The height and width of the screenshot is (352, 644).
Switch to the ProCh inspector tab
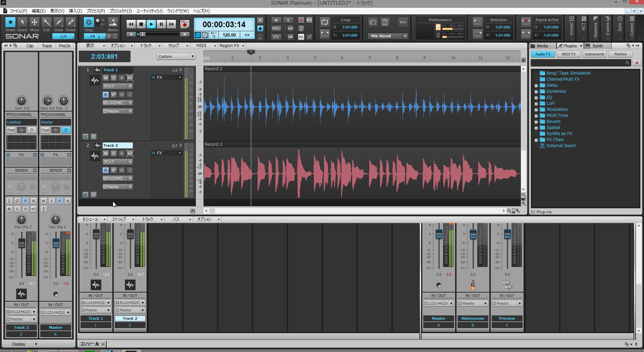tap(65, 46)
